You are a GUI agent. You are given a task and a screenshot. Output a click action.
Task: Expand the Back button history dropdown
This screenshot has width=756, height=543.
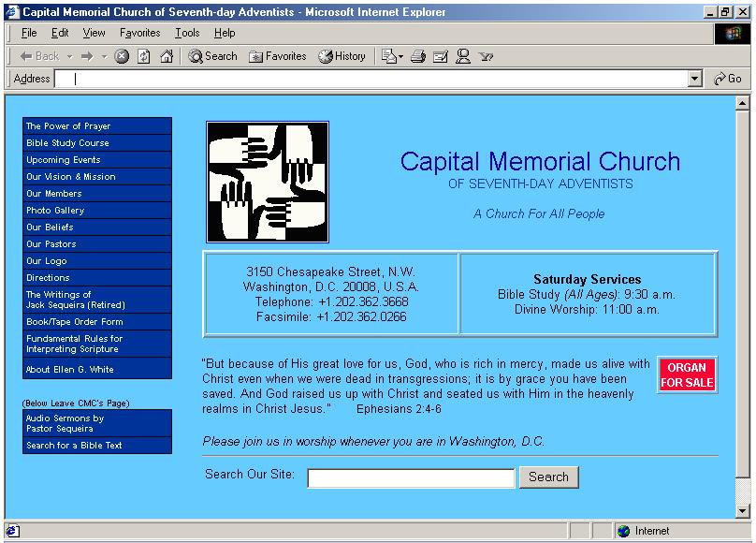coord(69,56)
